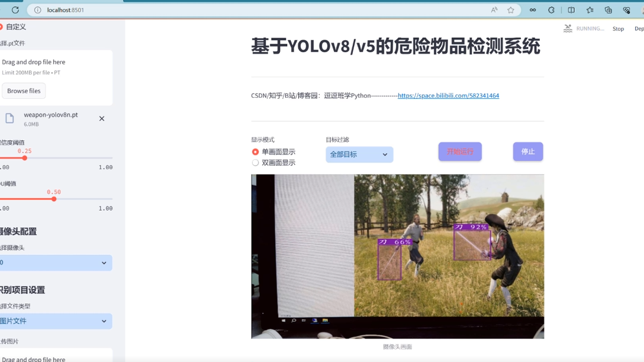Remove weapon-yolov8n.pt uploaded file
This screenshot has height=362, width=644.
[x=102, y=119]
